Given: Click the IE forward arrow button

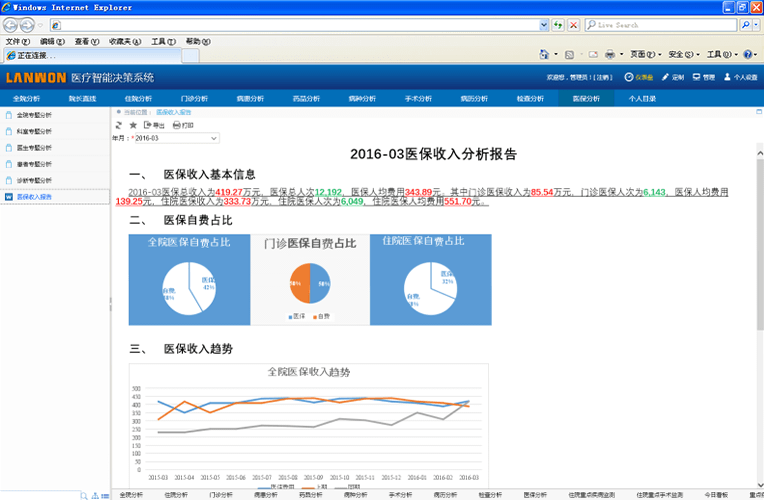Looking at the screenshot, I should 27,25.
